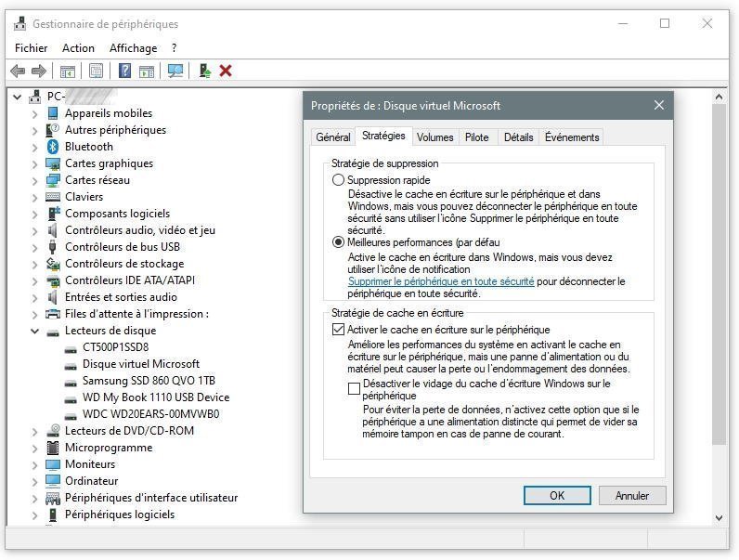Click the Claviers keyboard icon
739x560 pixels.
coord(53,197)
